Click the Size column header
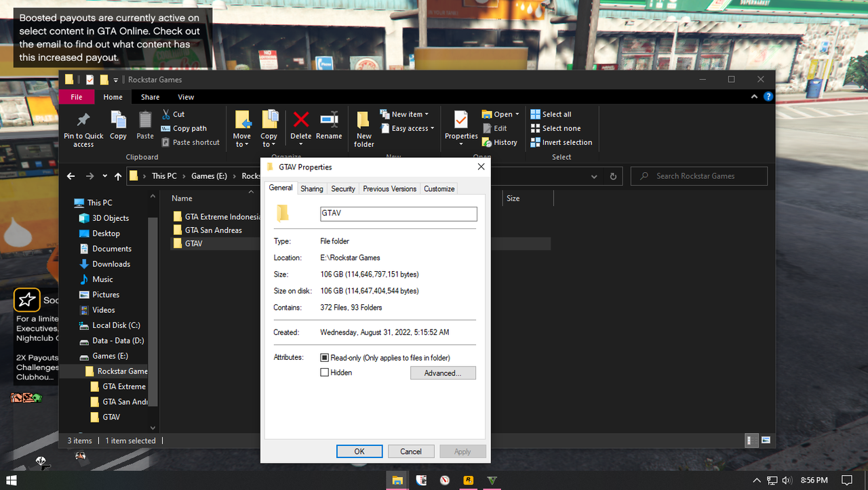The height and width of the screenshot is (490, 868). (528, 199)
